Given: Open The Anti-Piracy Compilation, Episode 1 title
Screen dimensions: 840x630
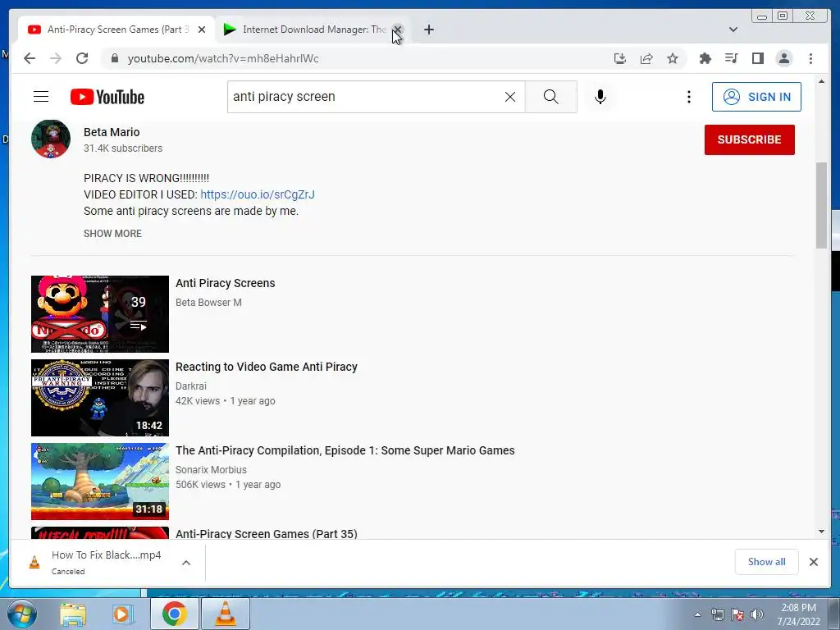Looking at the screenshot, I should (345, 450).
